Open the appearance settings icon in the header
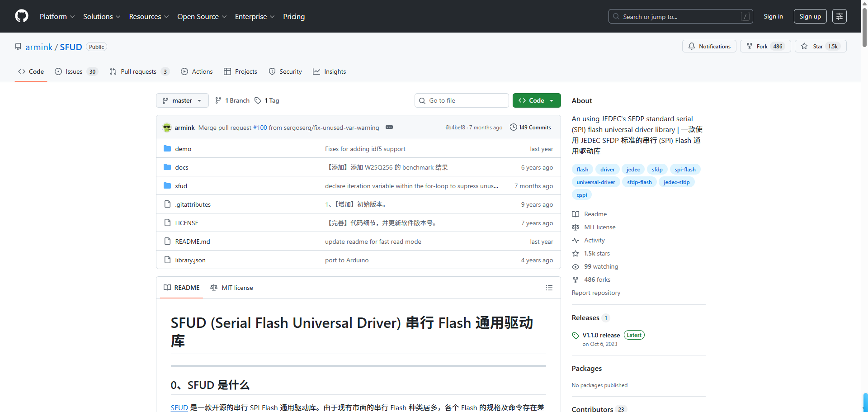 point(840,16)
